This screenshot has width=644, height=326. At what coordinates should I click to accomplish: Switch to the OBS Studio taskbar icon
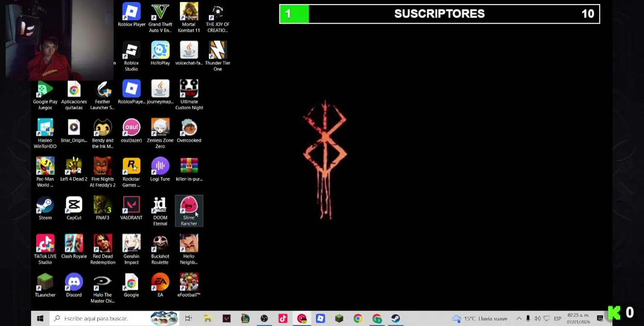tap(264, 318)
